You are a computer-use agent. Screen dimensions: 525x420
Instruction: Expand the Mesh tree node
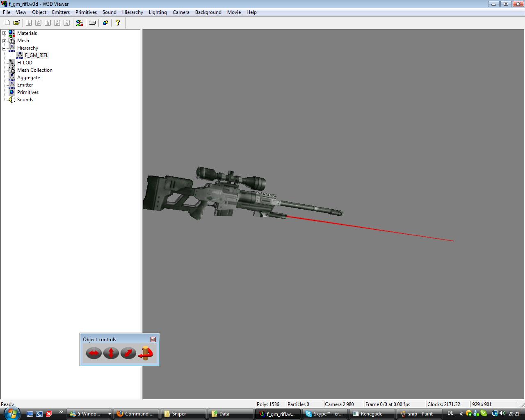5,41
